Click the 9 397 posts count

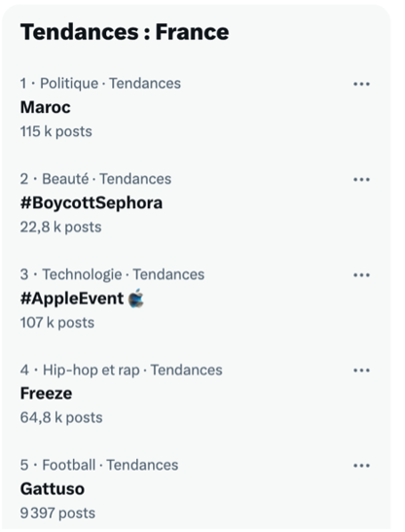(x=58, y=513)
